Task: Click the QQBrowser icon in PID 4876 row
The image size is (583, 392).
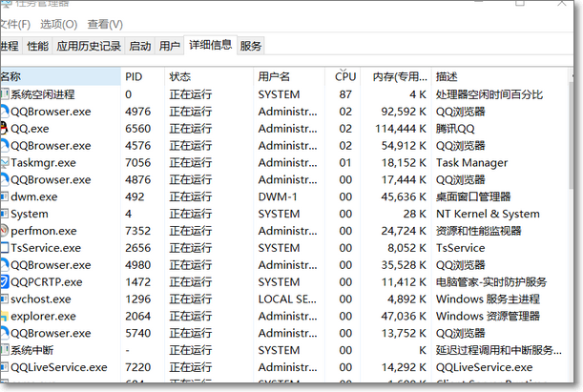Action: click(5, 180)
